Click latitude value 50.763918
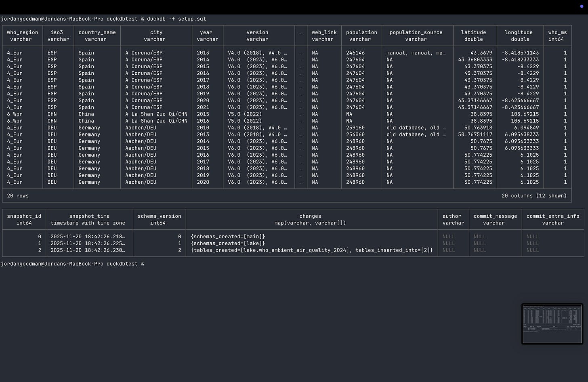Viewport: 588px width, 382px height. [478, 128]
